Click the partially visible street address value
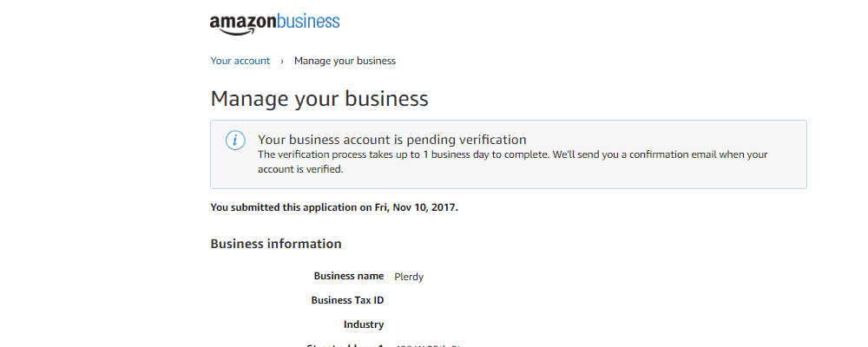868x347 pixels. coord(427,345)
